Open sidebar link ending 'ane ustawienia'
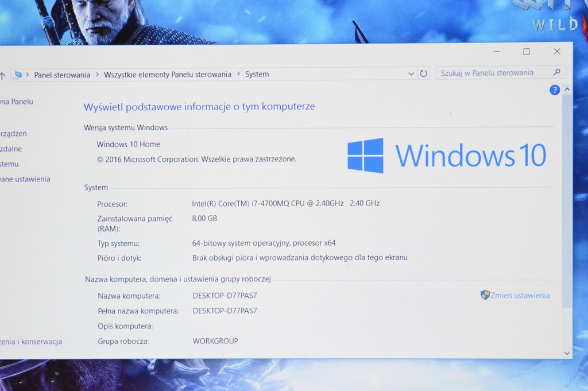The image size is (588, 391). pyautogui.click(x=25, y=179)
